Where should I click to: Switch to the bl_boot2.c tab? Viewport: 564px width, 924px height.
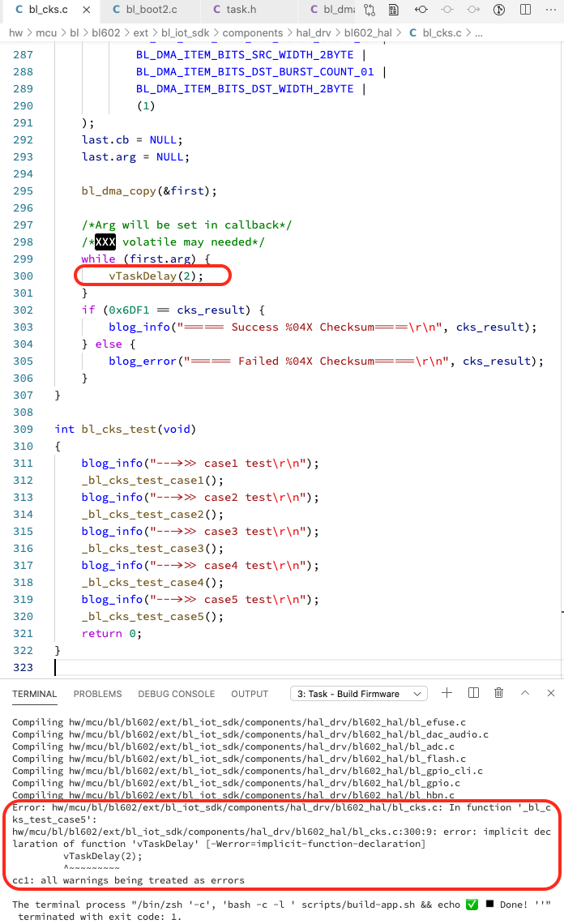coord(151,10)
